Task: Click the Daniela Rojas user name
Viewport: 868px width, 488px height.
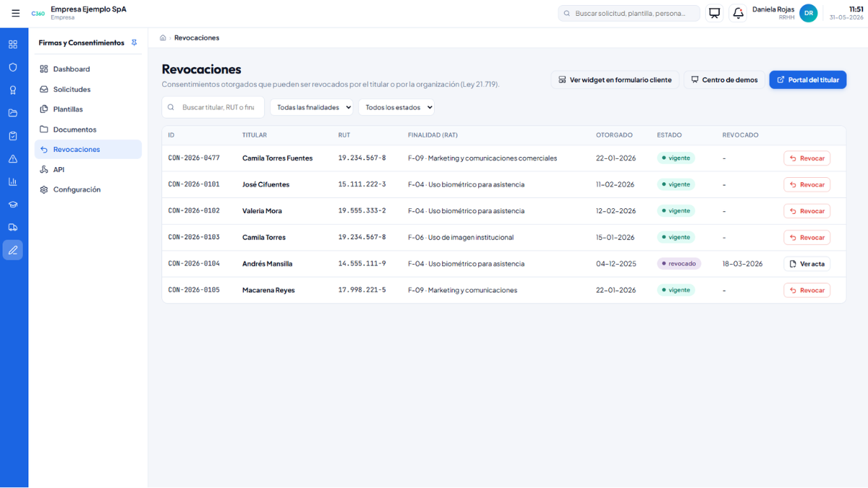Action: [773, 9]
